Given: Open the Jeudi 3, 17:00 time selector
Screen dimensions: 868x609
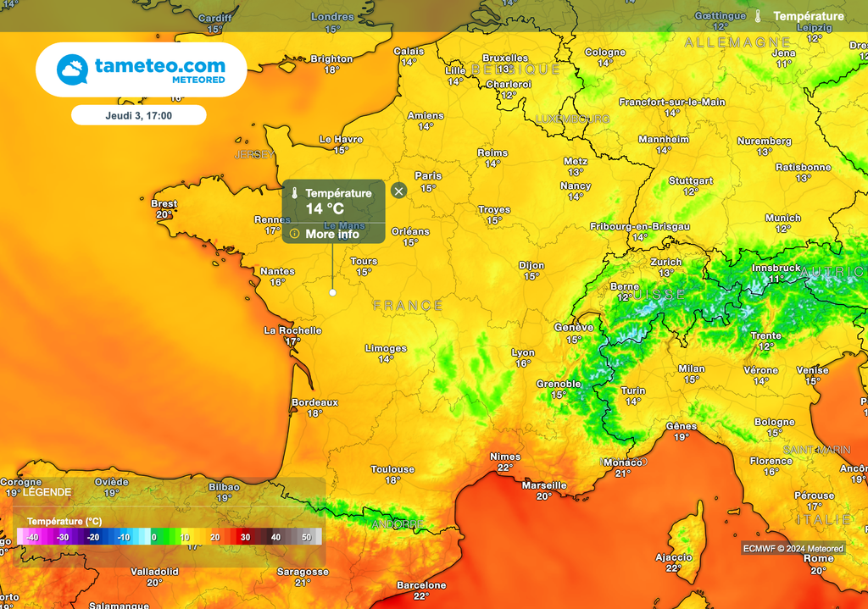Looking at the screenshot, I should [138, 115].
